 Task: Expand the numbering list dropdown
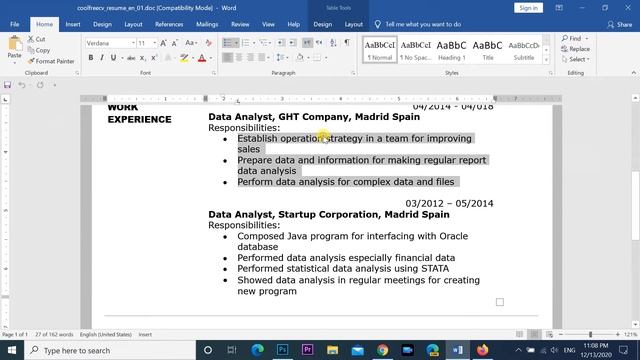tap(254, 43)
